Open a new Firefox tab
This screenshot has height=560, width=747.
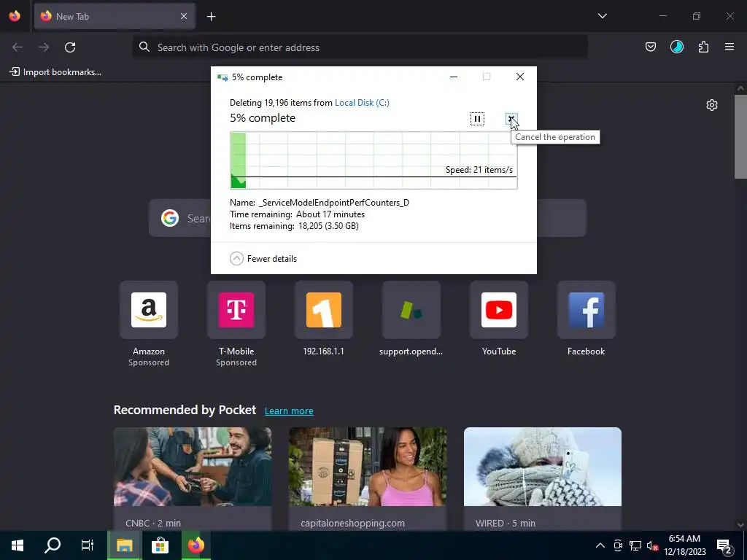tap(211, 17)
